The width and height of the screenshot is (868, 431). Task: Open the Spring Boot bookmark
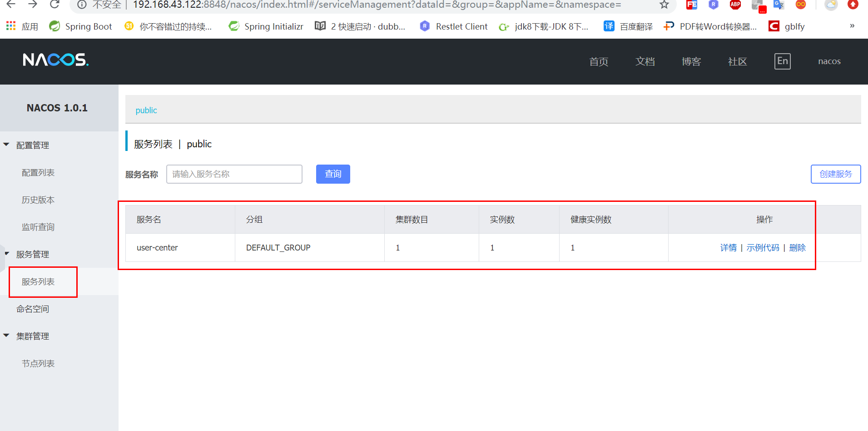point(80,26)
